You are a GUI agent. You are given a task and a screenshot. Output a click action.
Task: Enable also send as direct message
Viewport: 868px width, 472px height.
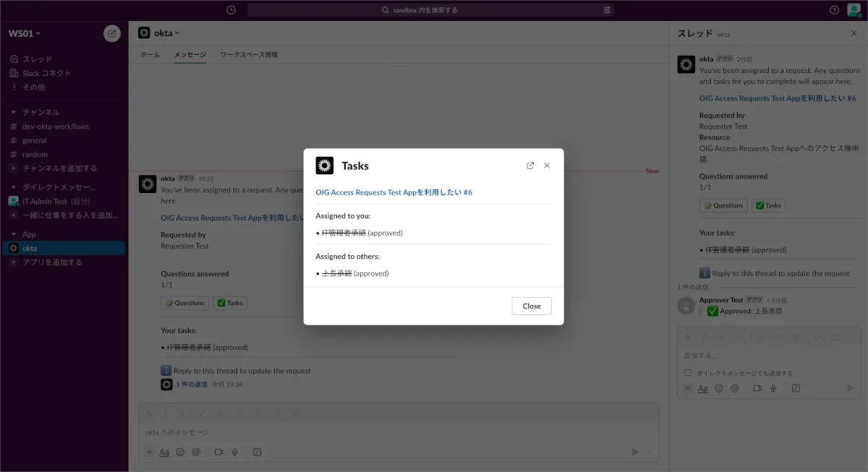688,373
